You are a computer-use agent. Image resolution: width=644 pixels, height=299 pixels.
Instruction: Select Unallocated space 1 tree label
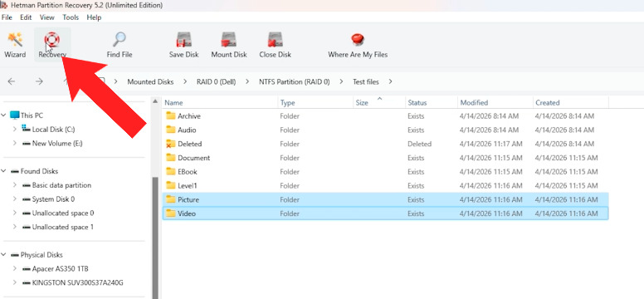coord(63,227)
